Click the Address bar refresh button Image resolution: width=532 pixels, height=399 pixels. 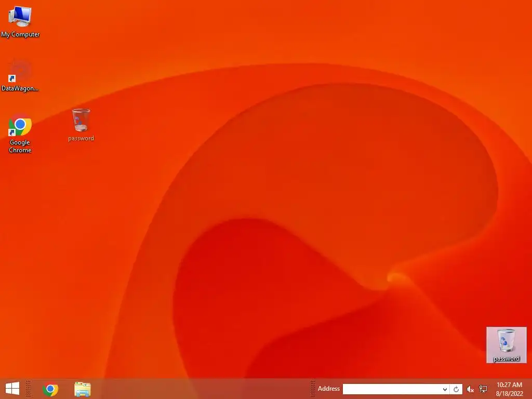coord(456,389)
